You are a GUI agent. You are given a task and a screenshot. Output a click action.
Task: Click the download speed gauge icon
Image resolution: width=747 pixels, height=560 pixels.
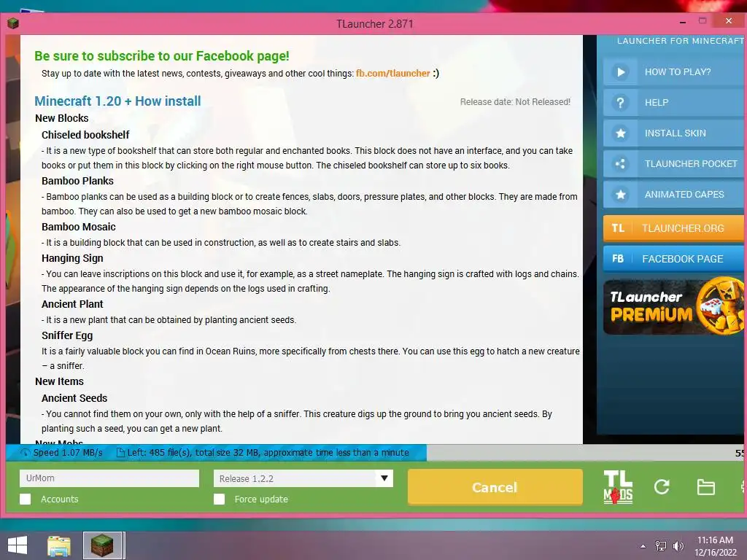coord(26,453)
